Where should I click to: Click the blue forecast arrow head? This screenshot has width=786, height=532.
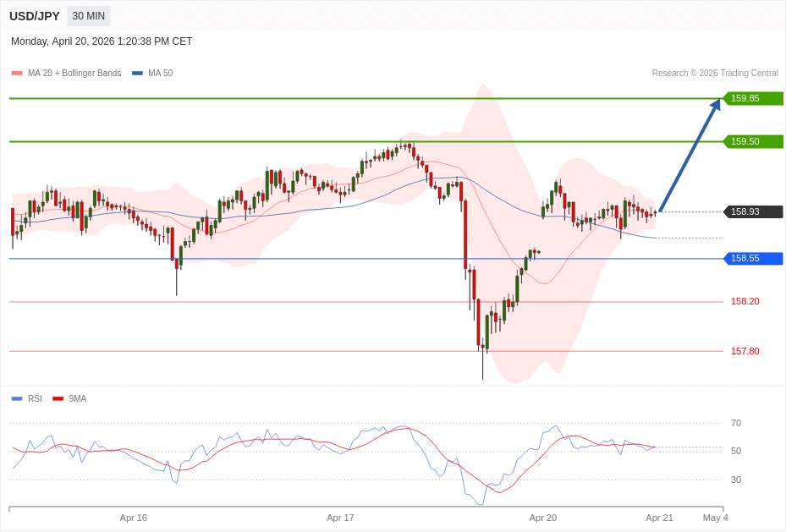(716, 104)
